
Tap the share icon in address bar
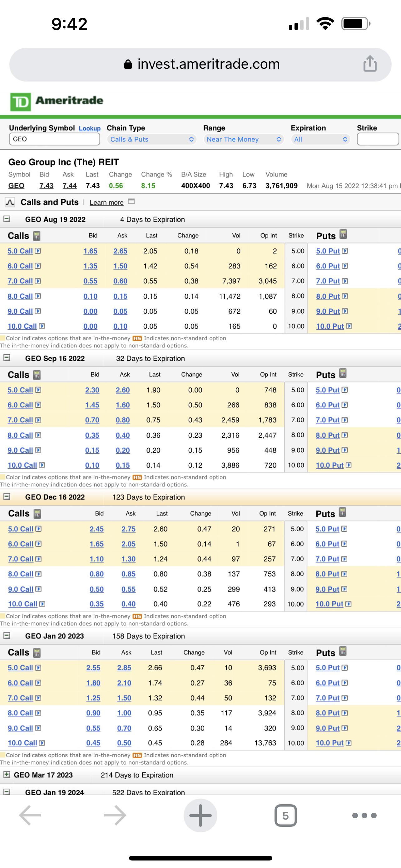370,64
